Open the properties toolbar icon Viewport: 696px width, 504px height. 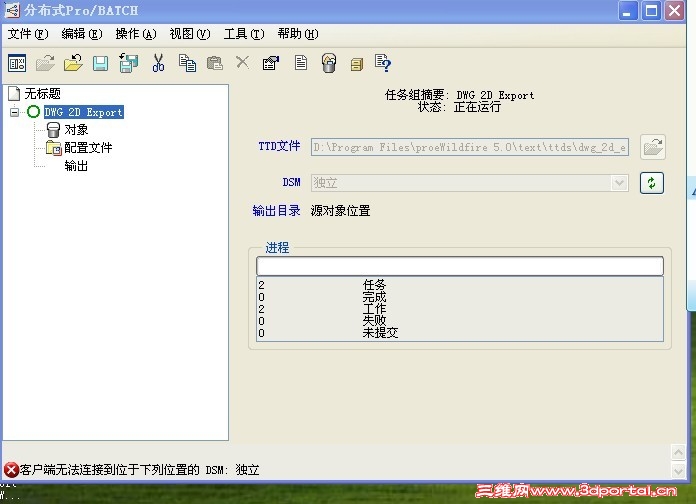pos(271,63)
